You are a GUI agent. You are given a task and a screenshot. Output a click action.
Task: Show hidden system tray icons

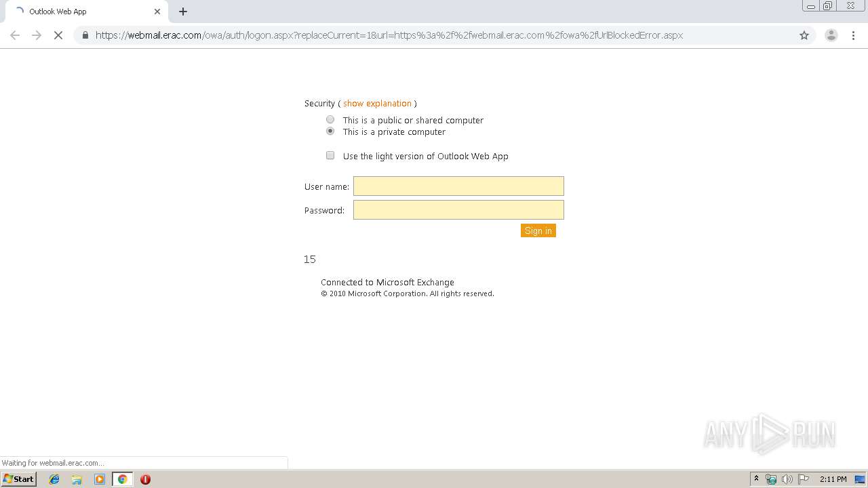coord(756,479)
